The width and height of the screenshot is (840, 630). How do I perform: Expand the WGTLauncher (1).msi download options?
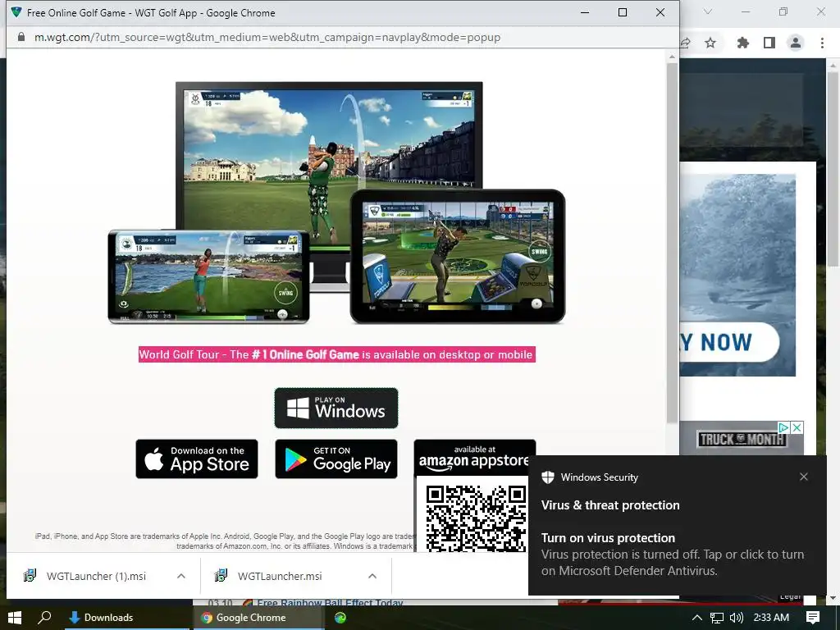(x=181, y=576)
